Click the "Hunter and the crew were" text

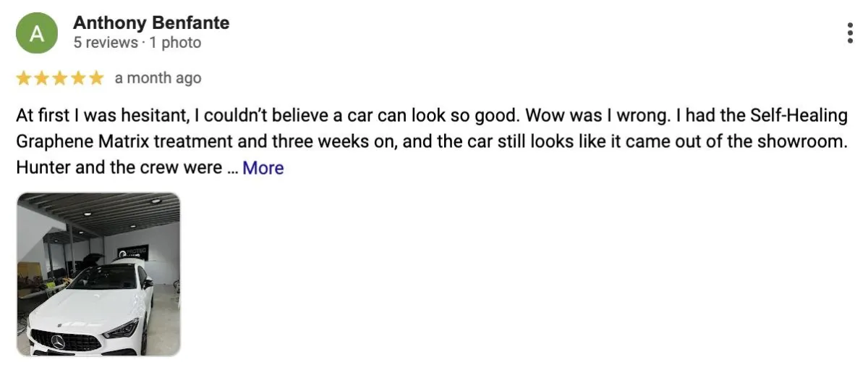click(119, 168)
